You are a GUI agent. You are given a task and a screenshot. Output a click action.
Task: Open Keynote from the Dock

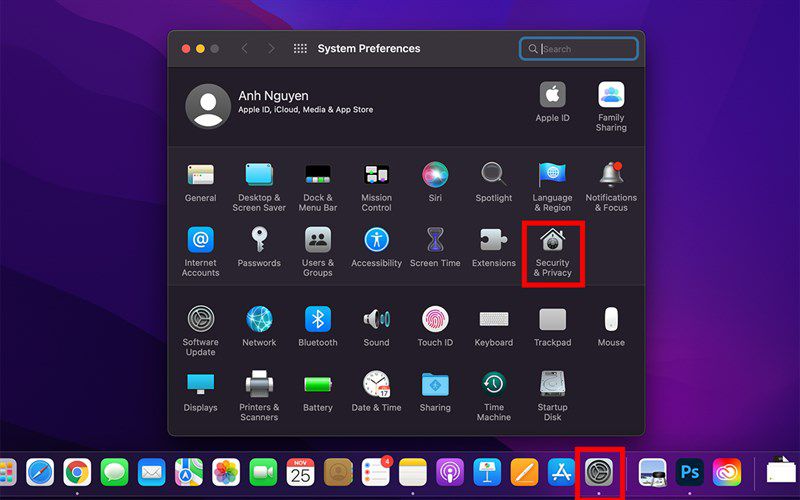pos(487,472)
